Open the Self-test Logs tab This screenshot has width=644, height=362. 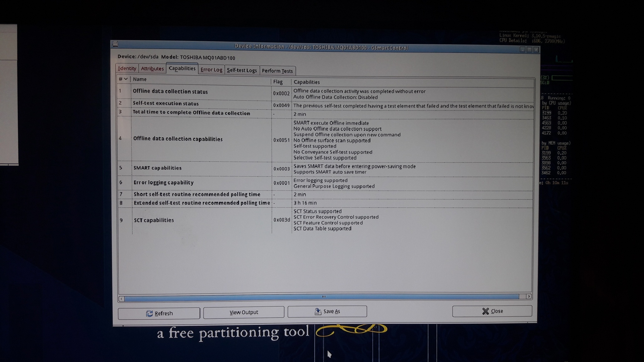[242, 70]
